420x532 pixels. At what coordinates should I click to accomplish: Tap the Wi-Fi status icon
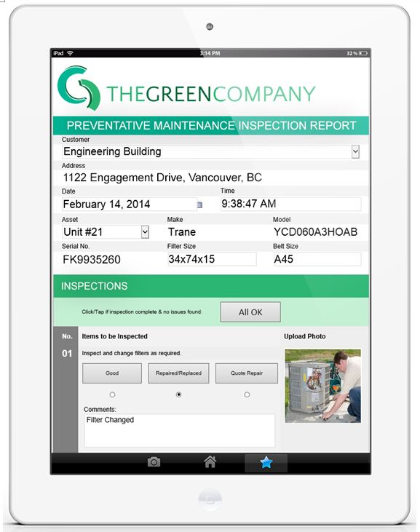pos(70,53)
